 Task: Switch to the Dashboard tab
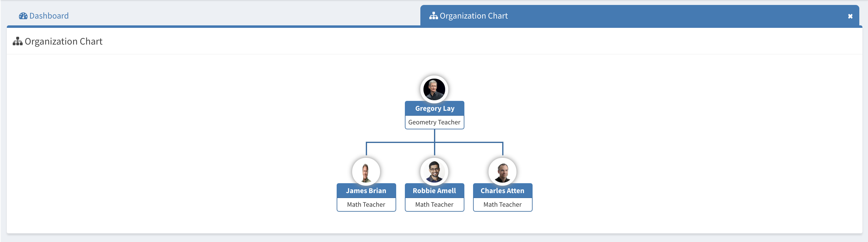point(49,16)
